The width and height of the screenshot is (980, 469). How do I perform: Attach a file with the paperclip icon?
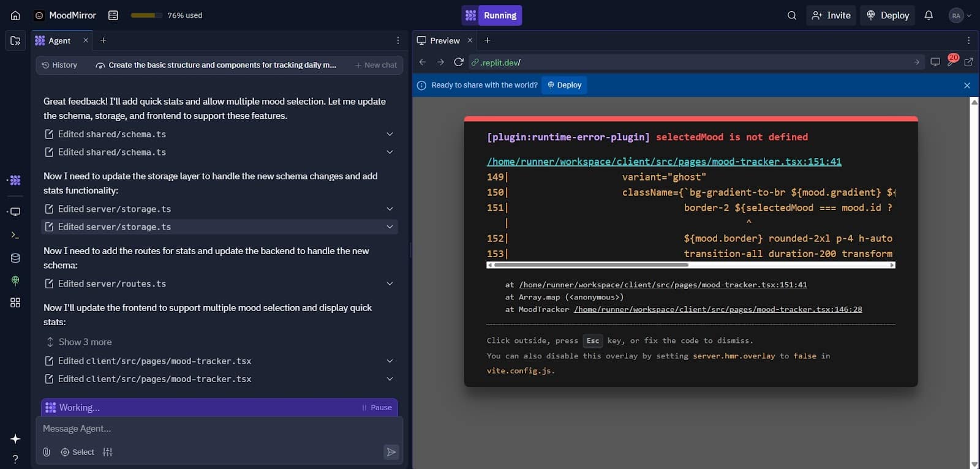47,452
